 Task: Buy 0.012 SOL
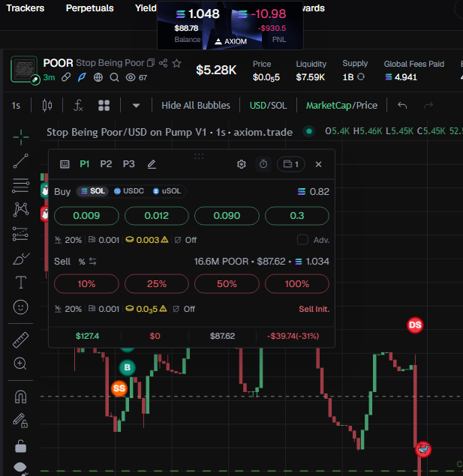pyautogui.click(x=157, y=216)
